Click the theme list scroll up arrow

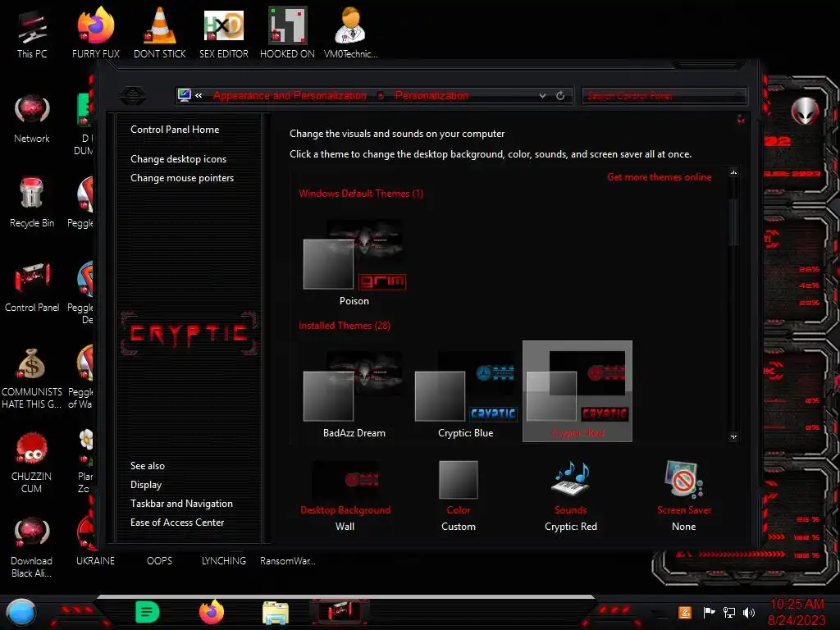pos(733,172)
